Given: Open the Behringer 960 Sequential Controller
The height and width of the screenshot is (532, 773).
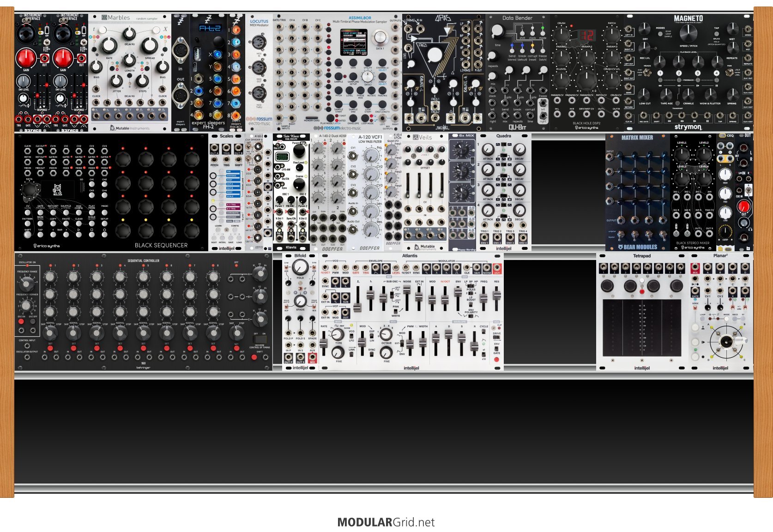Looking at the screenshot, I should [144, 311].
